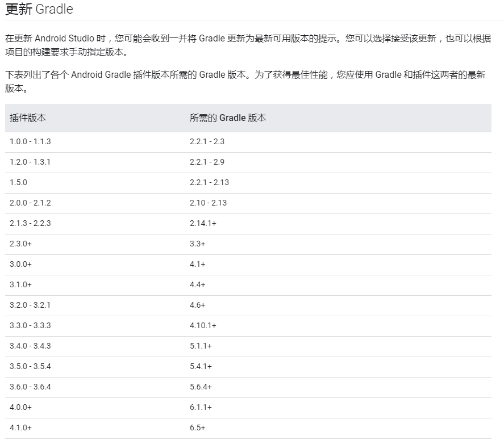Click Gradle version cell "4.6+"

197,305
